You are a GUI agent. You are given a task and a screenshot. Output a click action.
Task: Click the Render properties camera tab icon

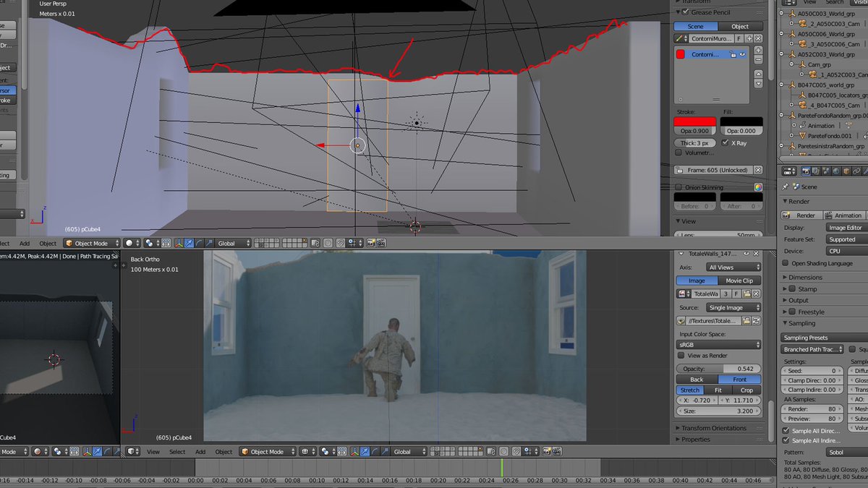coord(806,171)
